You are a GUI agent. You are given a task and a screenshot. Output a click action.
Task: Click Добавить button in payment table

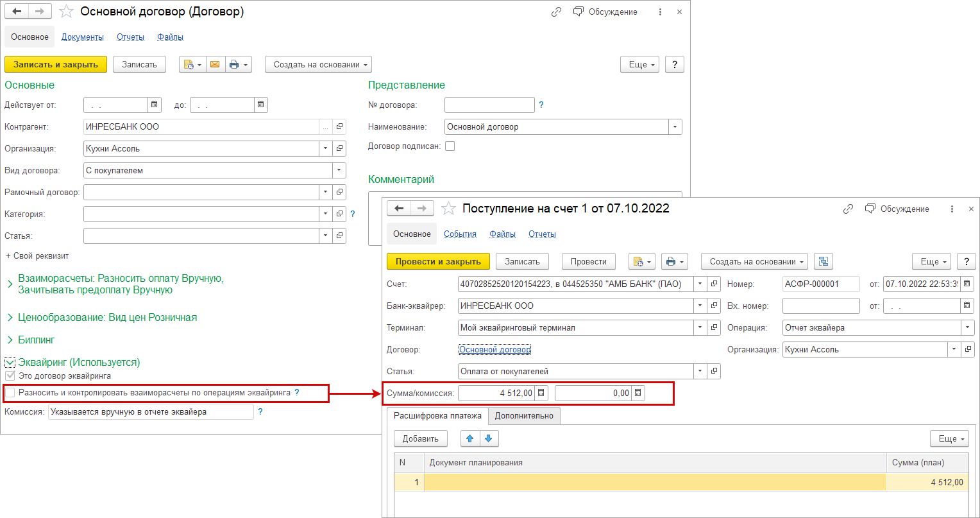(420, 438)
